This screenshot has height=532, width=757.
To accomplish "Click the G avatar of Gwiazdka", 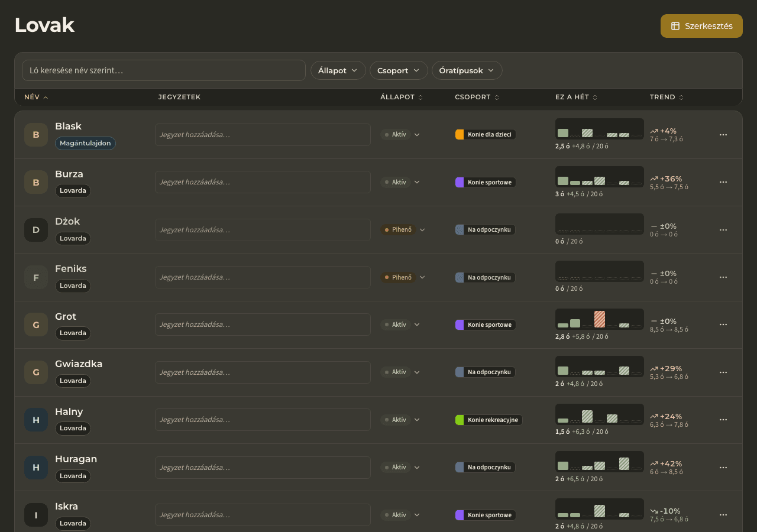I will coord(36,372).
